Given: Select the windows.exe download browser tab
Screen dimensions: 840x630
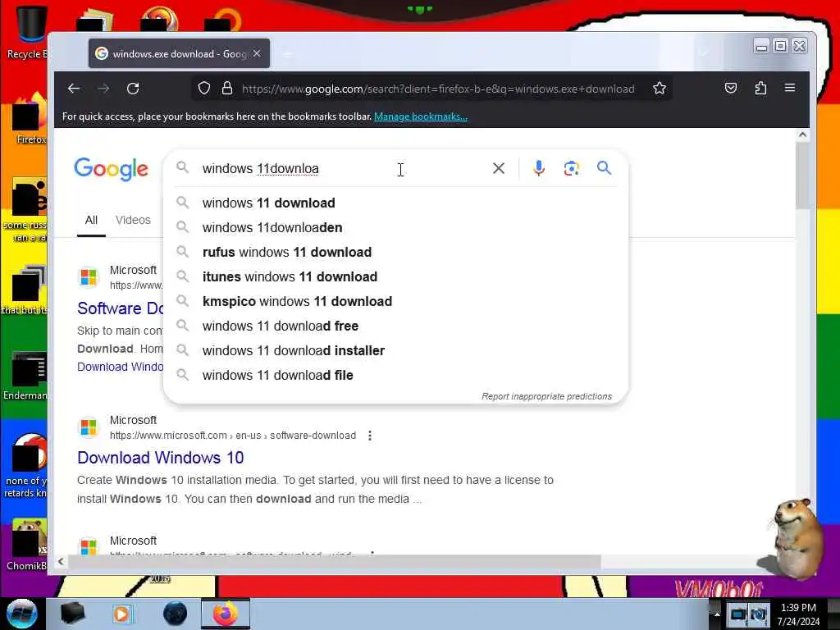Looking at the screenshot, I should [179, 53].
